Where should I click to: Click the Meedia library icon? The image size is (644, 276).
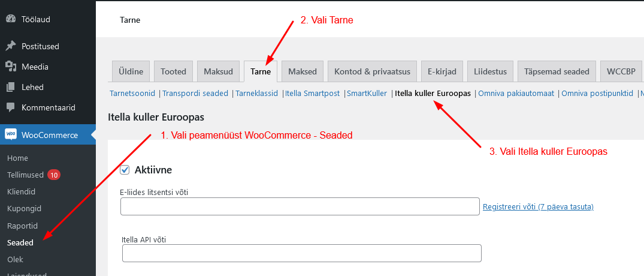[10, 67]
